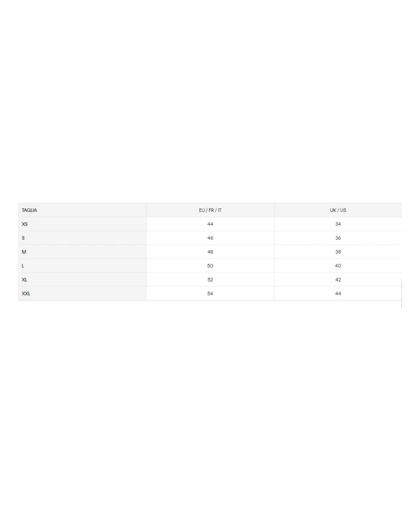
Task: Click UK / US size 40 cell
Action: [338, 266]
